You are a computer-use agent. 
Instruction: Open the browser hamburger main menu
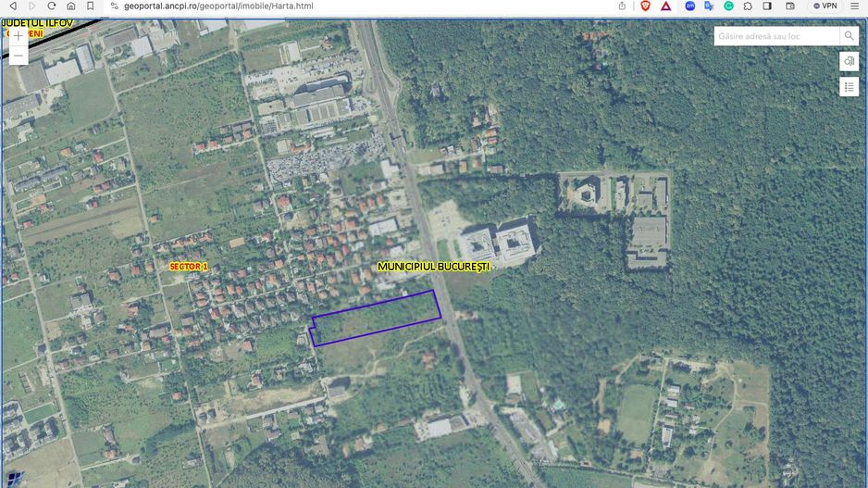[x=855, y=6]
